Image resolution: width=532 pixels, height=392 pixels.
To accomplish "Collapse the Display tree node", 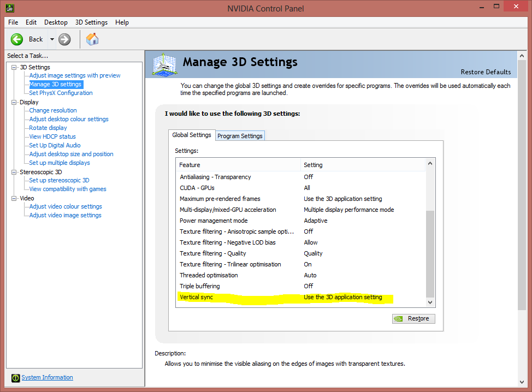I will [x=14, y=102].
